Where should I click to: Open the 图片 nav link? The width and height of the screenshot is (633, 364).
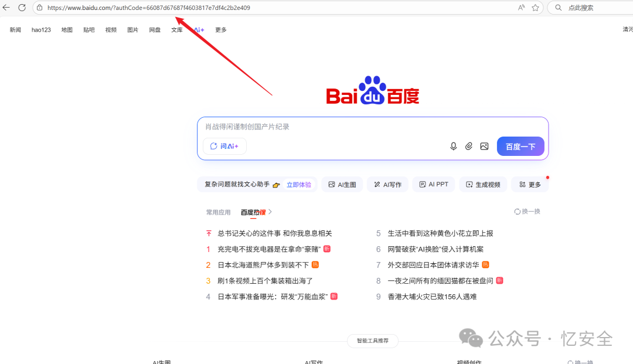tap(133, 30)
